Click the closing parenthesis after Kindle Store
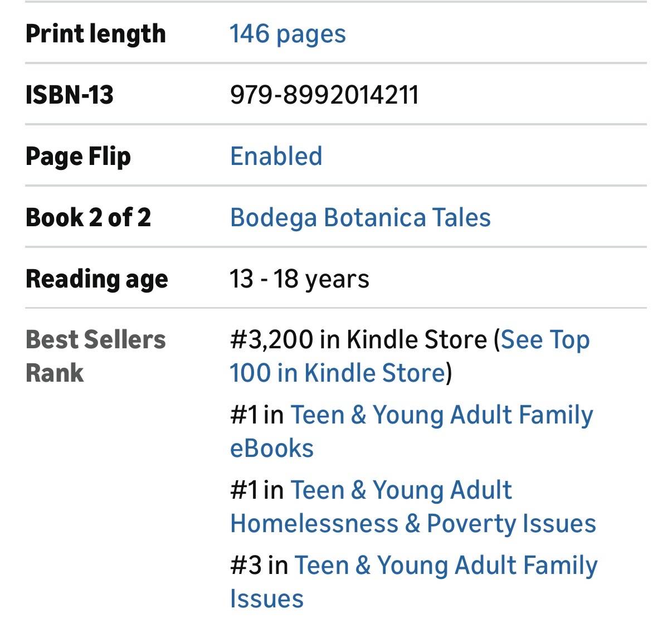Viewport: 672px width, 623px height. pyautogui.click(x=449, y=373)
